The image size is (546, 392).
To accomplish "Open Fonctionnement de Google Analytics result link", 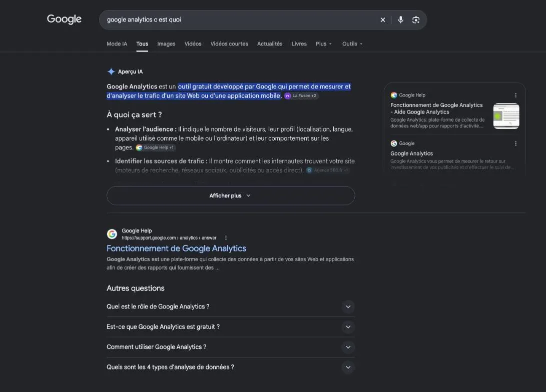I will click(x=176, y=248).
